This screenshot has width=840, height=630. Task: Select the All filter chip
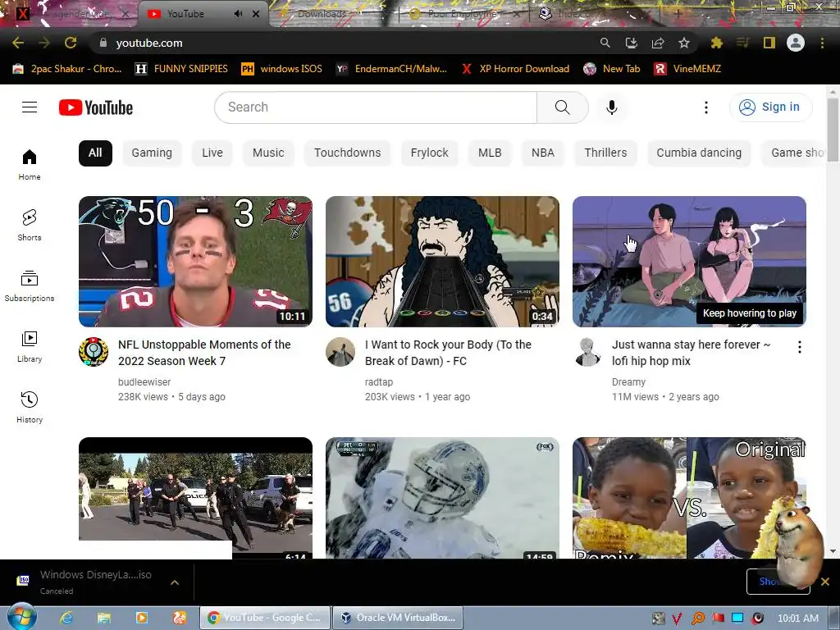pos(95,153)
